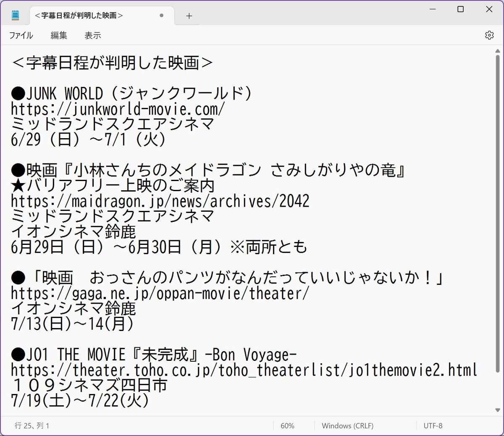
Task: Add a new tab with plus button
Action: click(x=189, y=16)
